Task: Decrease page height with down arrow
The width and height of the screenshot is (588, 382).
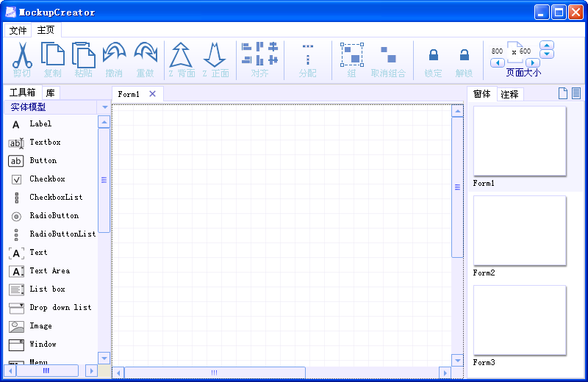Action: (547, 54)
